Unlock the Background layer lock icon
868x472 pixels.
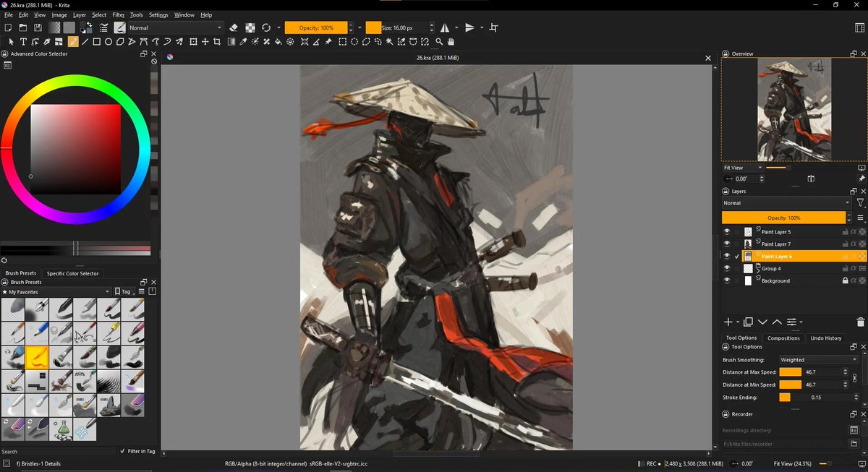(845, 280)
